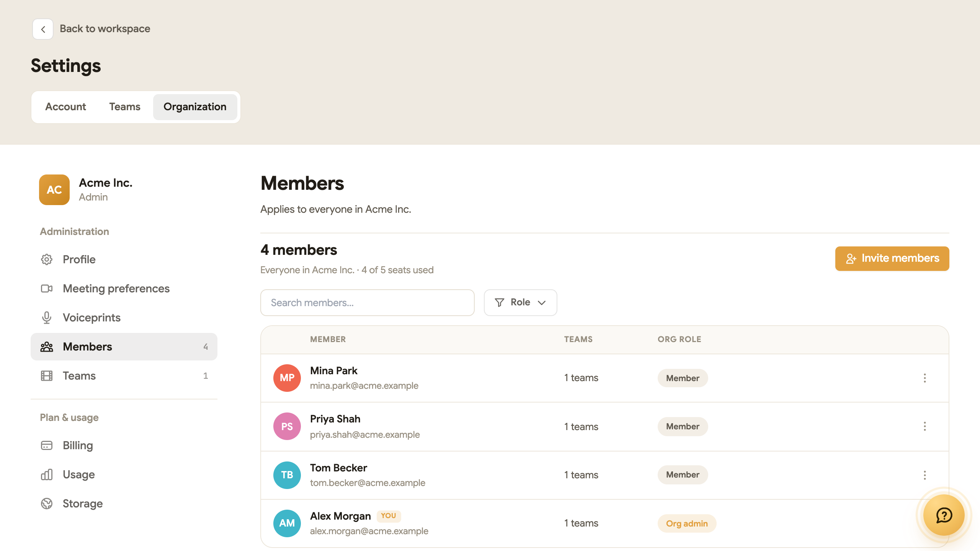Click the TB avatar for Tom Becker
The height and width of the screenshot is (551, 980).
[x=287, y=475]
